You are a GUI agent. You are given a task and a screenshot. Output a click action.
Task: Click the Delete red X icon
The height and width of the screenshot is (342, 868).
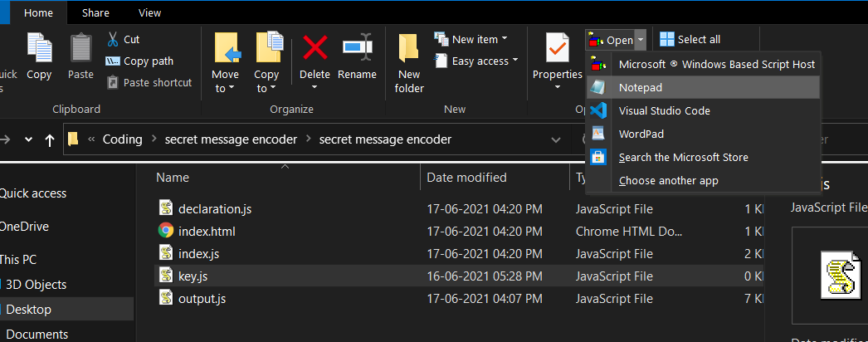tap(315, 48)
